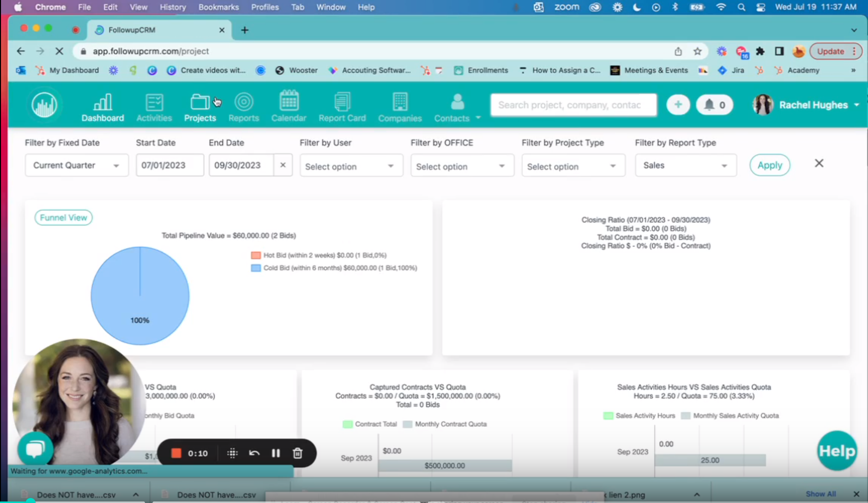This screenshot has width=868, height=503.
Task: Expand the Filter by Report Type dropdown showing Sales
Action: click(685, 165)
